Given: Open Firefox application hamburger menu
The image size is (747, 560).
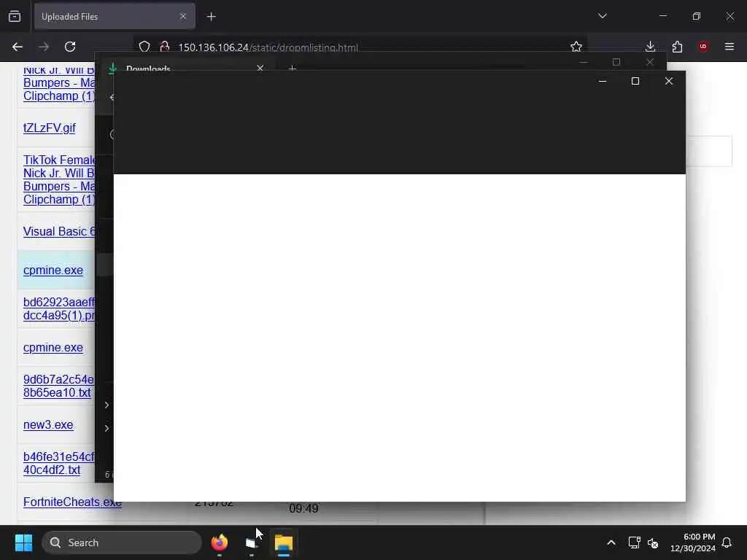Looking at the screenshot, I should (x=729, y=47).
